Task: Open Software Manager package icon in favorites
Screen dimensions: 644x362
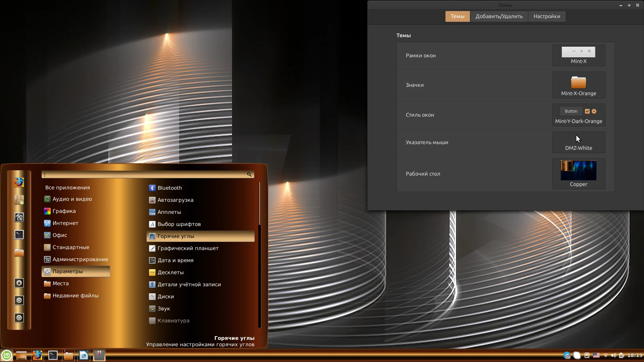Action: coord(19,200)
